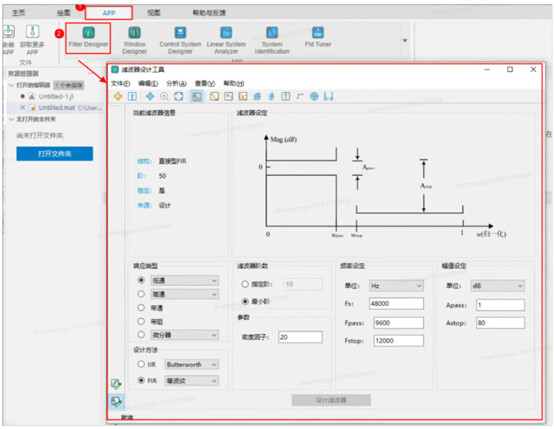Switch to the 视图 ribbon tab
This screenshot has height=429, width=554.
pos(154,13)
